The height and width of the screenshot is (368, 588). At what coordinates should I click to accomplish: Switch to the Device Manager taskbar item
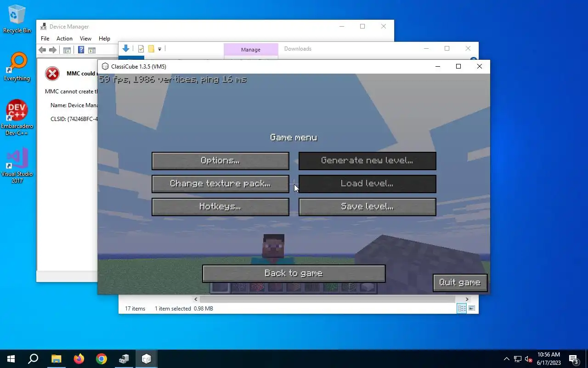pyautogui.click(x=124, y=359)
